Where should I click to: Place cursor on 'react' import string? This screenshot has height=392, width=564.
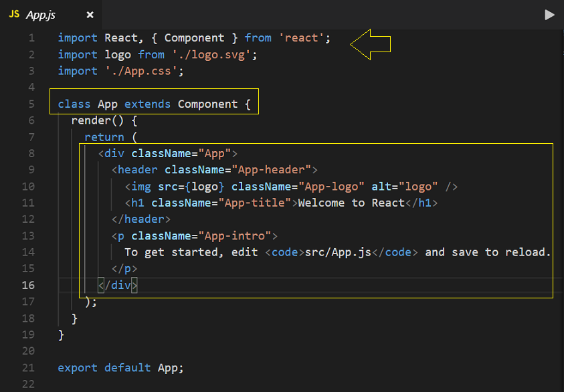click(x=301, y=38)
